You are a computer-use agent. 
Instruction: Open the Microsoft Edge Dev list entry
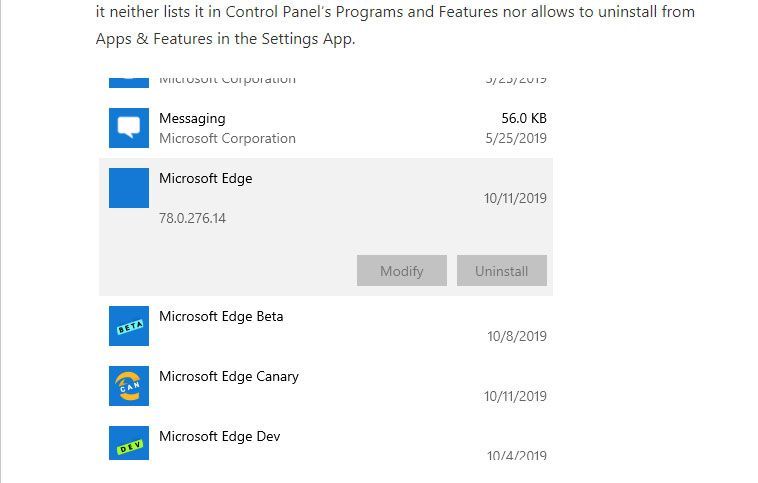coord(326,443)
